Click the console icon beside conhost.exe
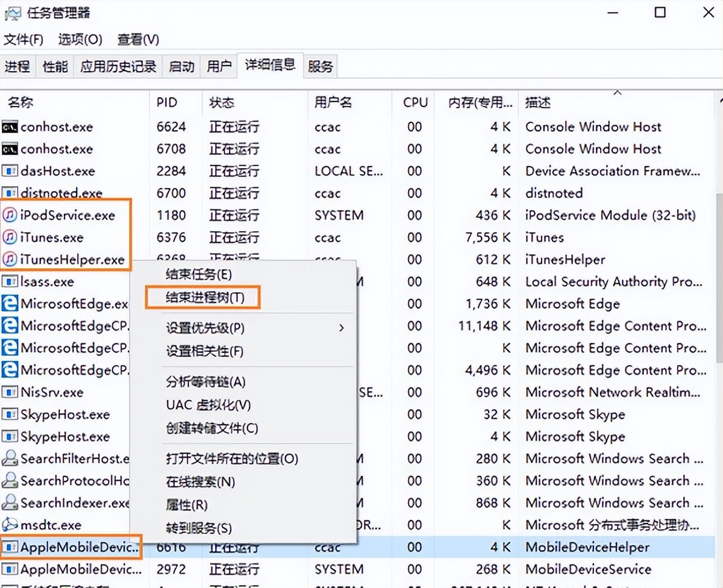 (x=9, y=127)
